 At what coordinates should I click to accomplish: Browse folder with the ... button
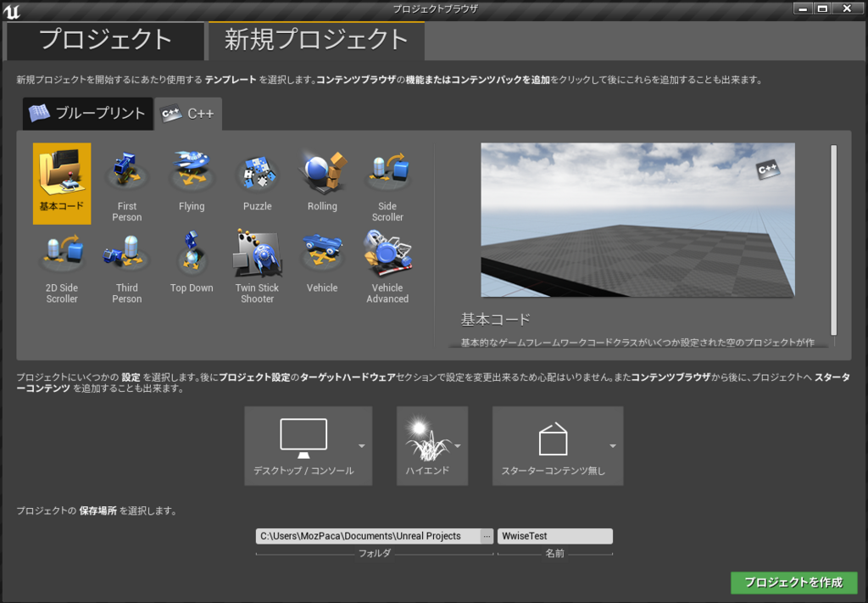click(487, 536)
